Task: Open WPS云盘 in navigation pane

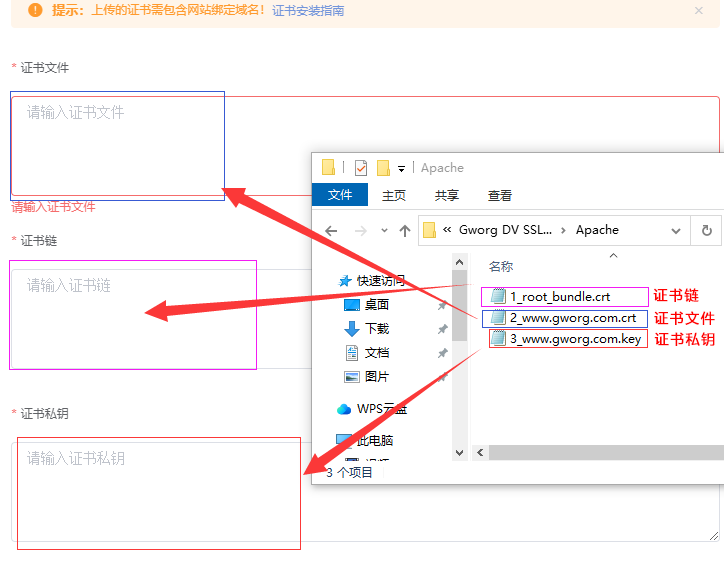Action: click(382, 409)
